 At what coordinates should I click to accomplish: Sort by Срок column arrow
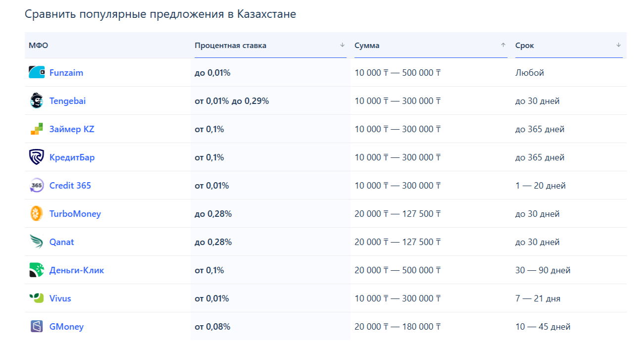(x=618, y=45)
